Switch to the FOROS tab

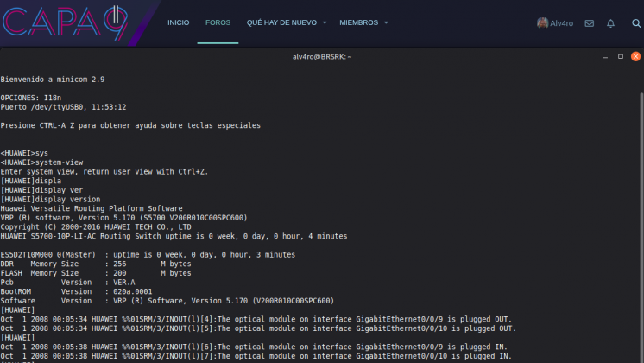pyautogui.click(x=218, y=22)
